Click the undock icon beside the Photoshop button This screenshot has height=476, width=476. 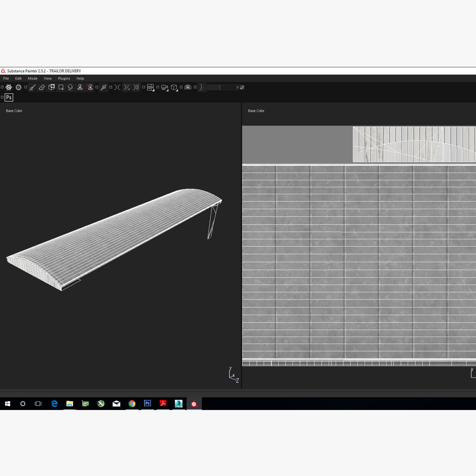(2, 97)
